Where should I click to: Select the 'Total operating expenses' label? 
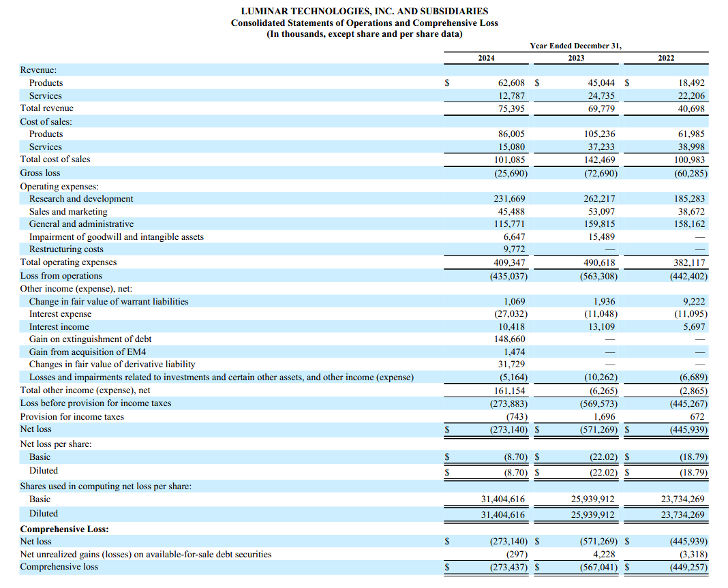coord(68,262)
